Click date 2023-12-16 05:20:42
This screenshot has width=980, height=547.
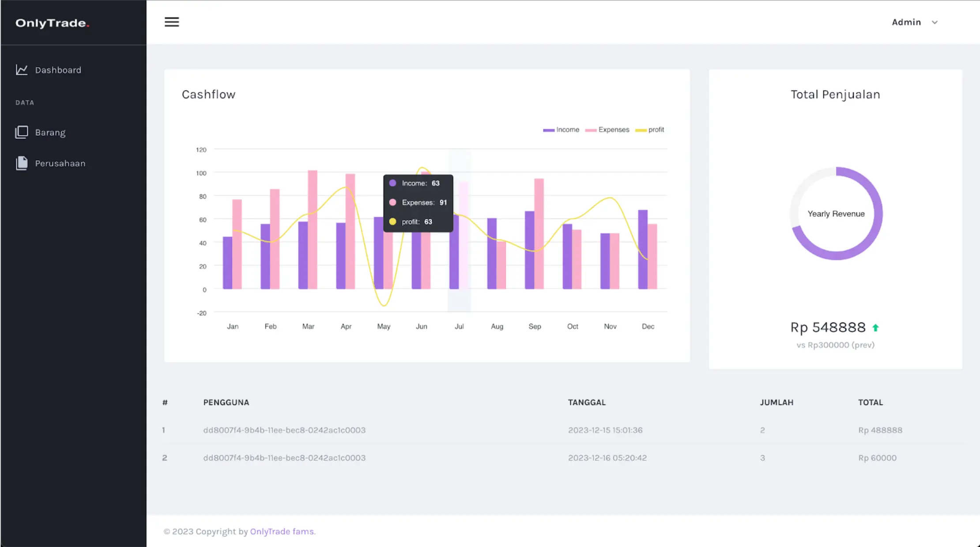tap(607, 458)
